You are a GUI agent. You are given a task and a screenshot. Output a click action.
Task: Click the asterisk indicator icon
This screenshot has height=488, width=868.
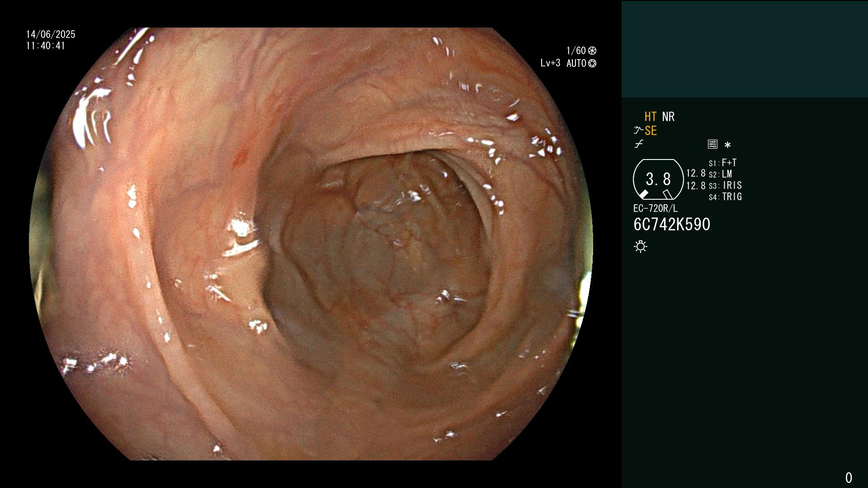pyautogui.click(x=727, y=145)
